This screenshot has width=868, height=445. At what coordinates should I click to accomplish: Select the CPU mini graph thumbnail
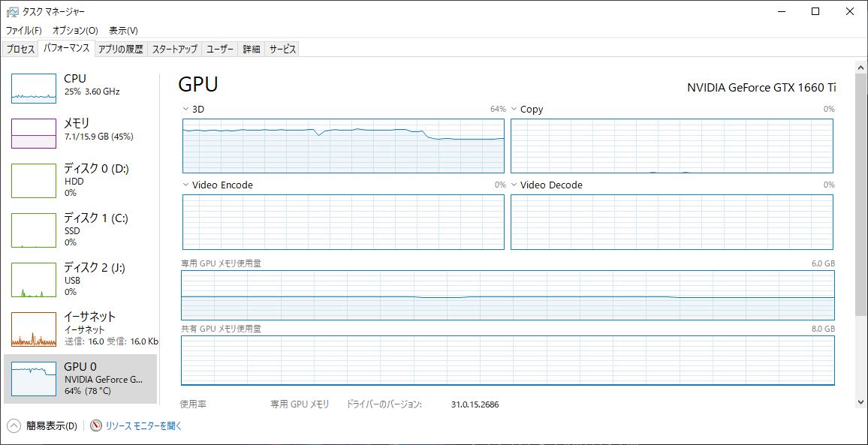pyautogui.click(x=34, y=89)
